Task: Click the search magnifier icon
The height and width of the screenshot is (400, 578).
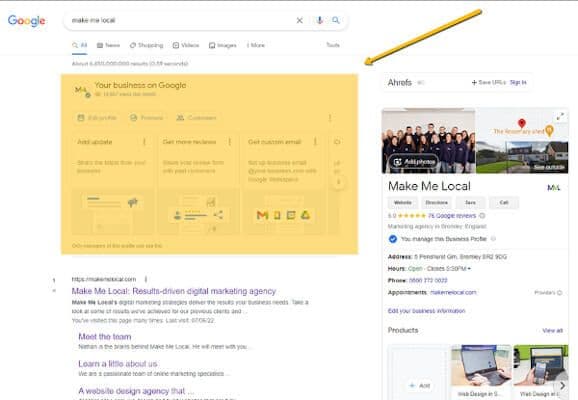Action: click(335, 20)
